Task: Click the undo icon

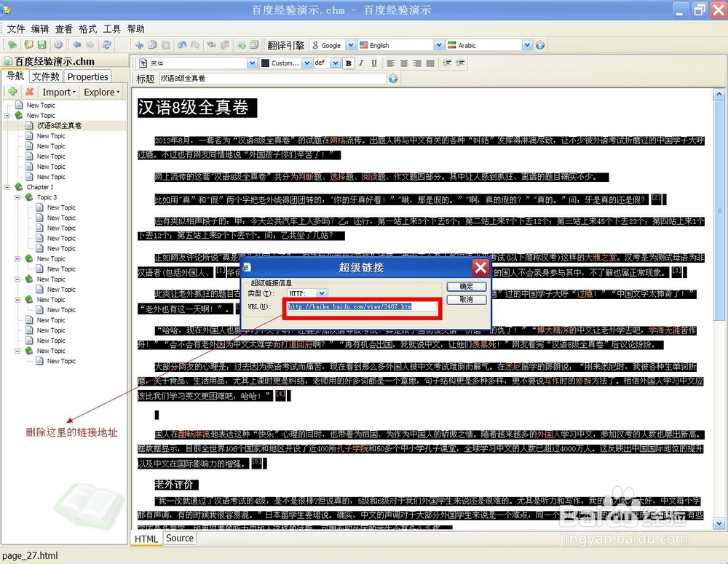Action: (181, 45)
